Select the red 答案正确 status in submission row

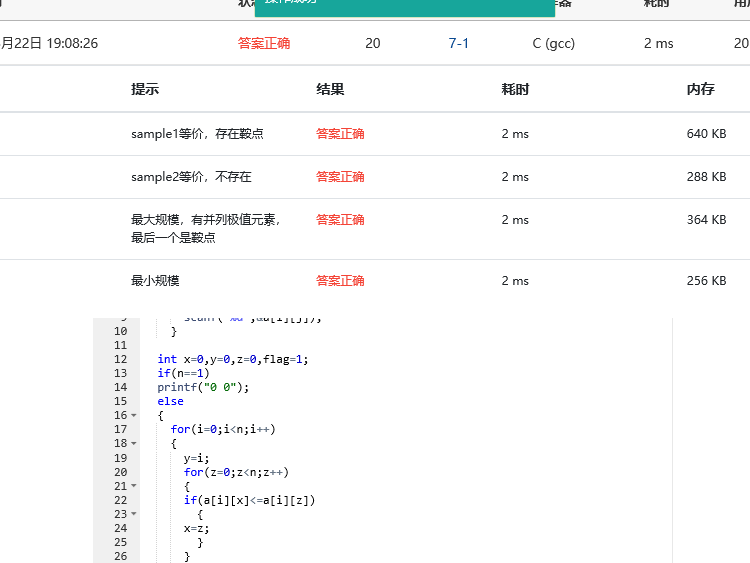pos(264,43)
